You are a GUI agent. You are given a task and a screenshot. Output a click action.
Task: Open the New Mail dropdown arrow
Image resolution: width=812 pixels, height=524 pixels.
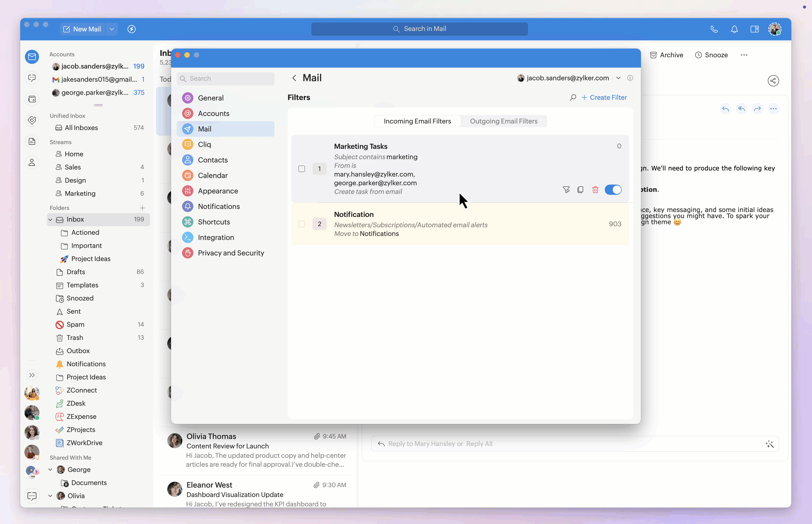click(x=112, y=29)
